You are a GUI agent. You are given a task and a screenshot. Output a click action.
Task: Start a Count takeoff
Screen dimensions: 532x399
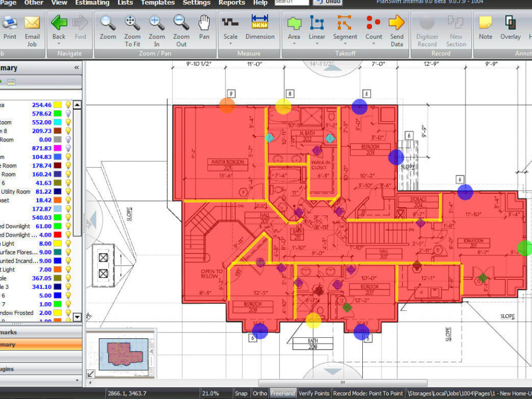[x=373, y=23]
